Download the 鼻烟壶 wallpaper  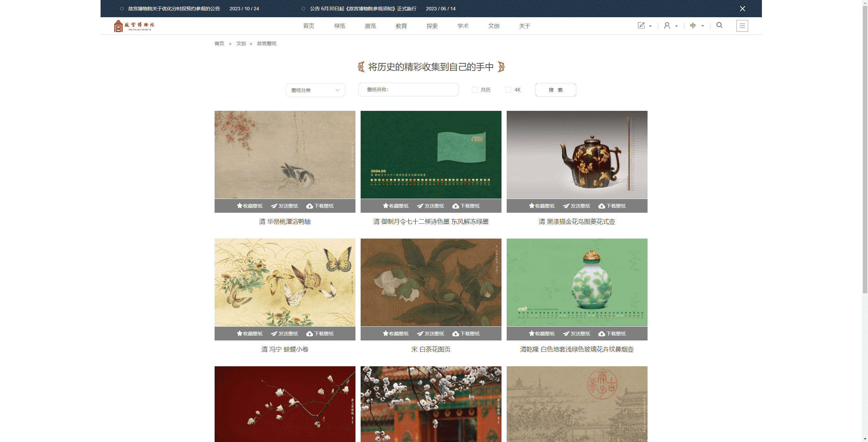click(612, 334)
